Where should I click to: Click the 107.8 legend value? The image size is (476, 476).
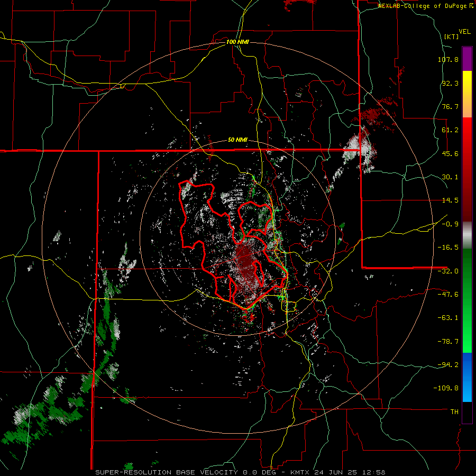point(448,59)
